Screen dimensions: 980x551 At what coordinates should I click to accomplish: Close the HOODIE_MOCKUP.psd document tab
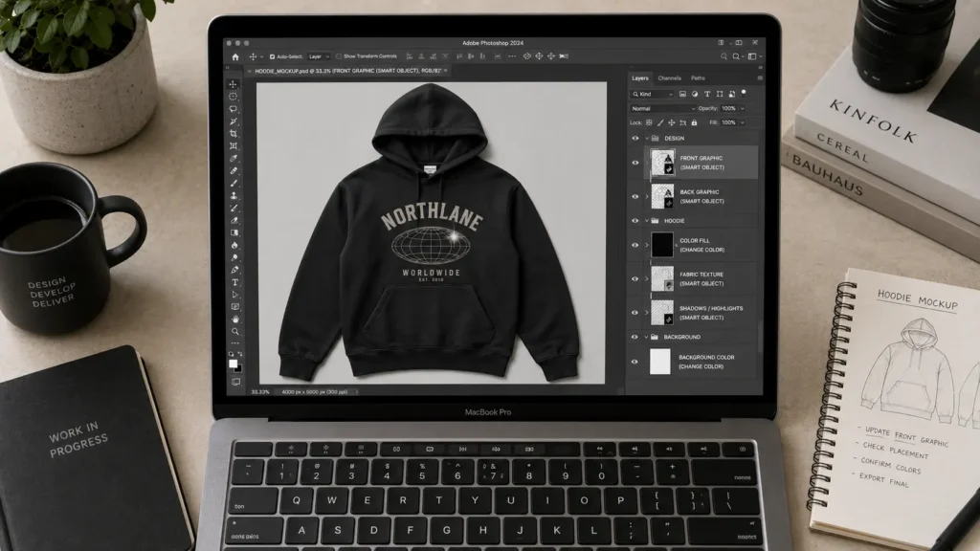click(446, 71)
